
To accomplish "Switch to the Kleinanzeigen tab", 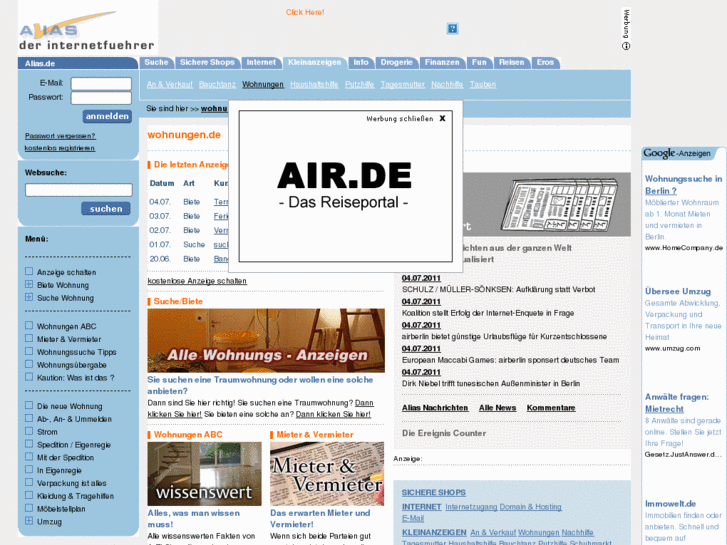I will tap(314, 63).
